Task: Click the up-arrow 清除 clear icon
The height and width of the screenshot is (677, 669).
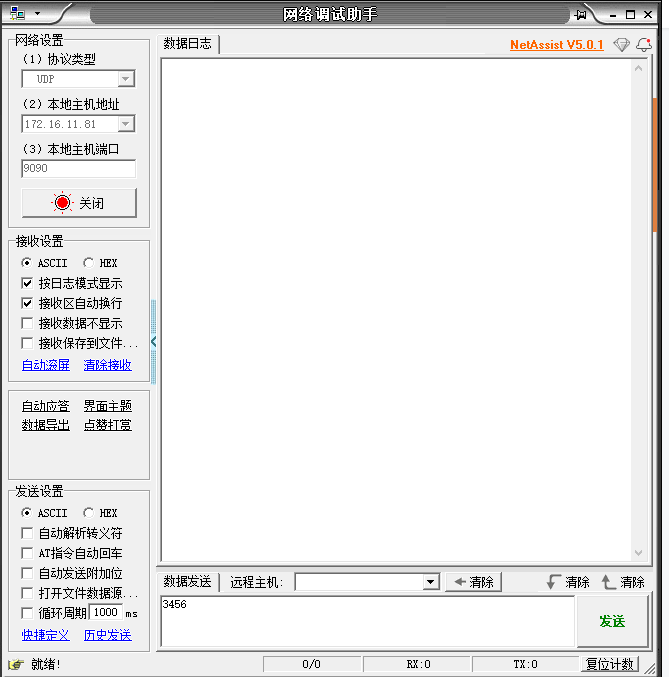Action: point(609,582)
